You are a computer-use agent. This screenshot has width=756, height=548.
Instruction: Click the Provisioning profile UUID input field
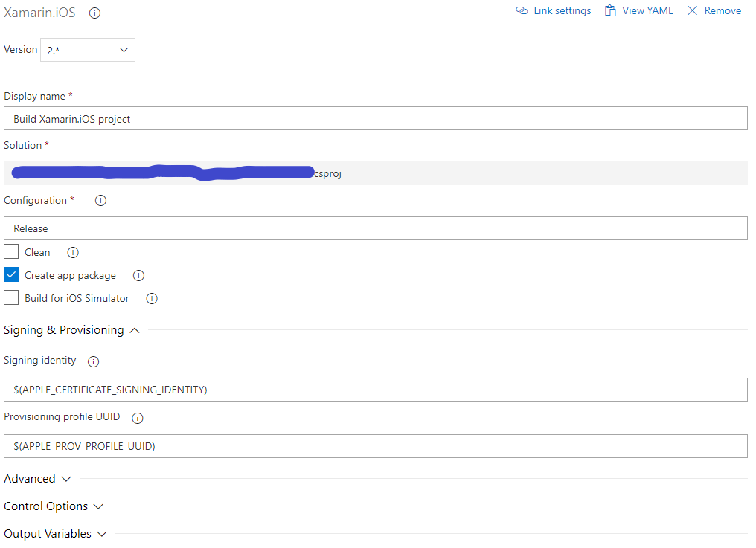[x=376, y=446]
